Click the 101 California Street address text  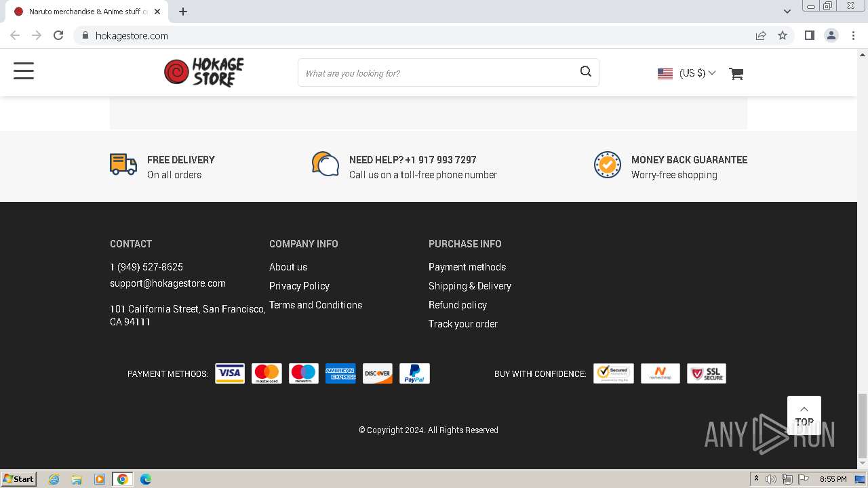(188, 315)
